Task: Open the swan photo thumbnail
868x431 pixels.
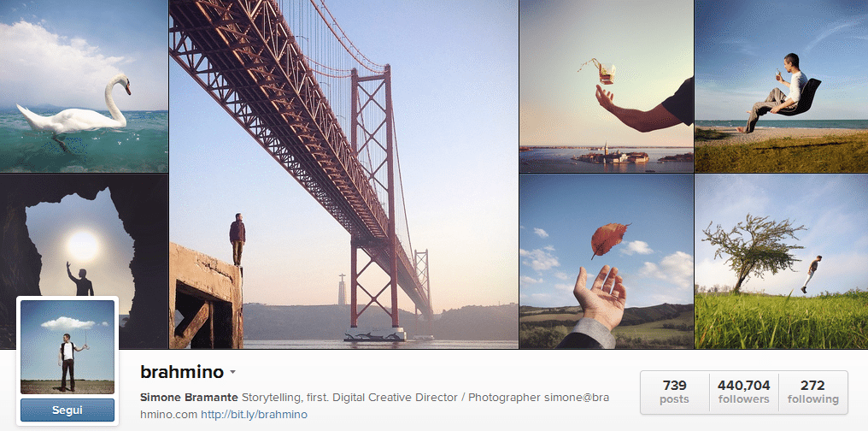Action: tap(84, 86)
